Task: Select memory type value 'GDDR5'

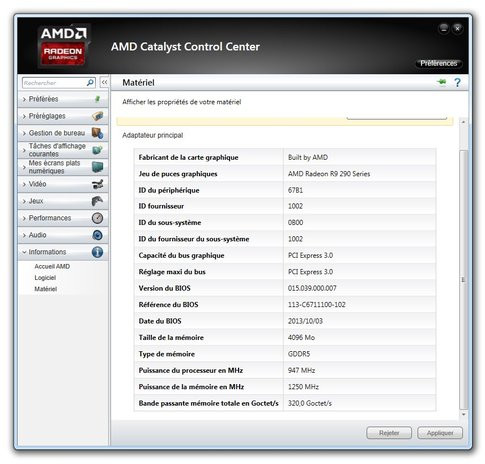Action: click(x=299, y=354)
